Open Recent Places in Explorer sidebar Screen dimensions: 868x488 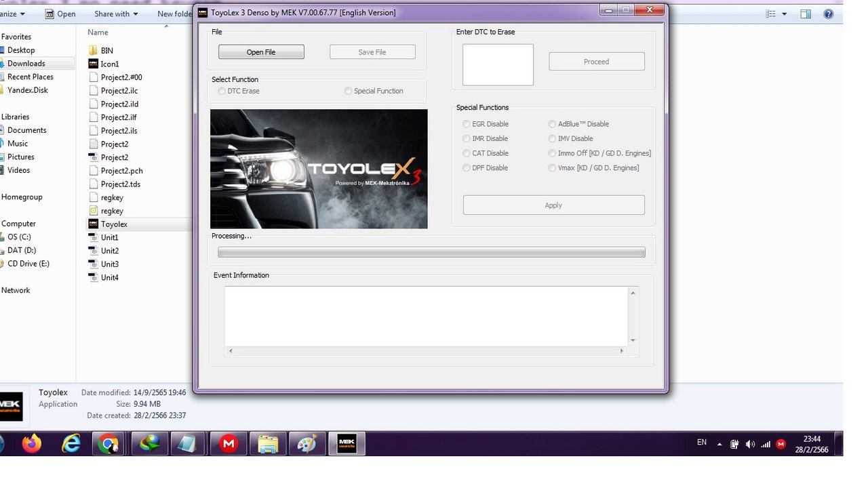31,77
